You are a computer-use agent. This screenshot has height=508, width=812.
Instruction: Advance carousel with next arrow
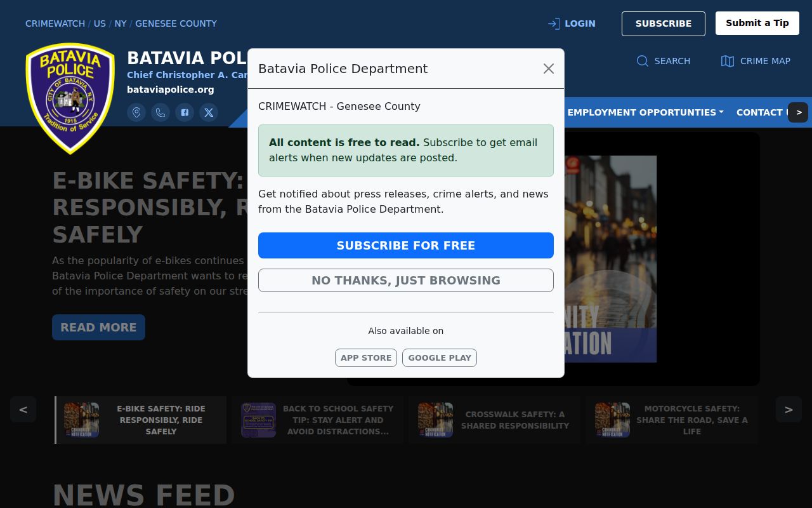pos(789,410)
